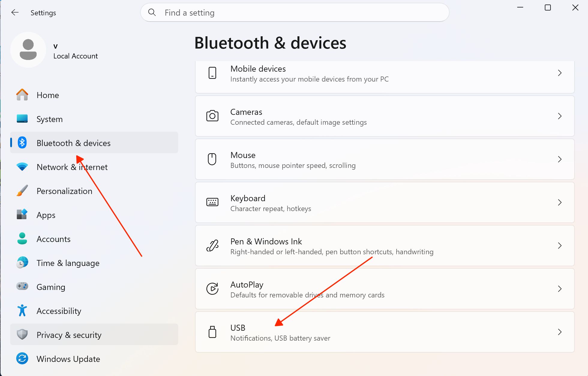The height and width of the screenshot is (376, 588).
Task: Expand the Cameras settings chevron
Action: coord(559,116)
